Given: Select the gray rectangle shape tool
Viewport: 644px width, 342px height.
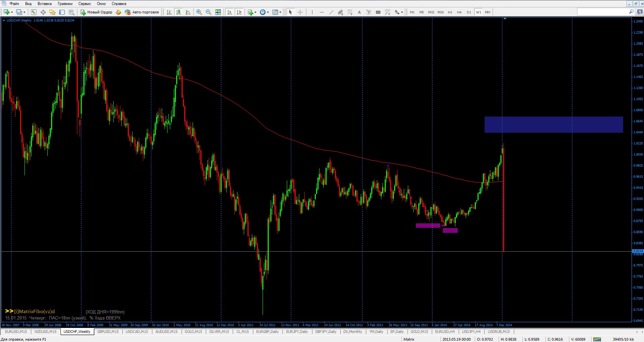Looking at the screenshot, I should pos(378,12).
